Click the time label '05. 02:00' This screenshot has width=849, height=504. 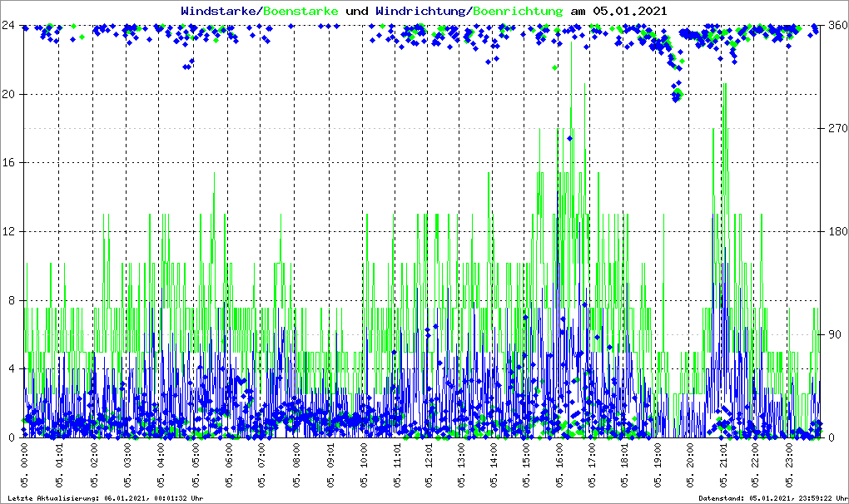click(94, 466)
